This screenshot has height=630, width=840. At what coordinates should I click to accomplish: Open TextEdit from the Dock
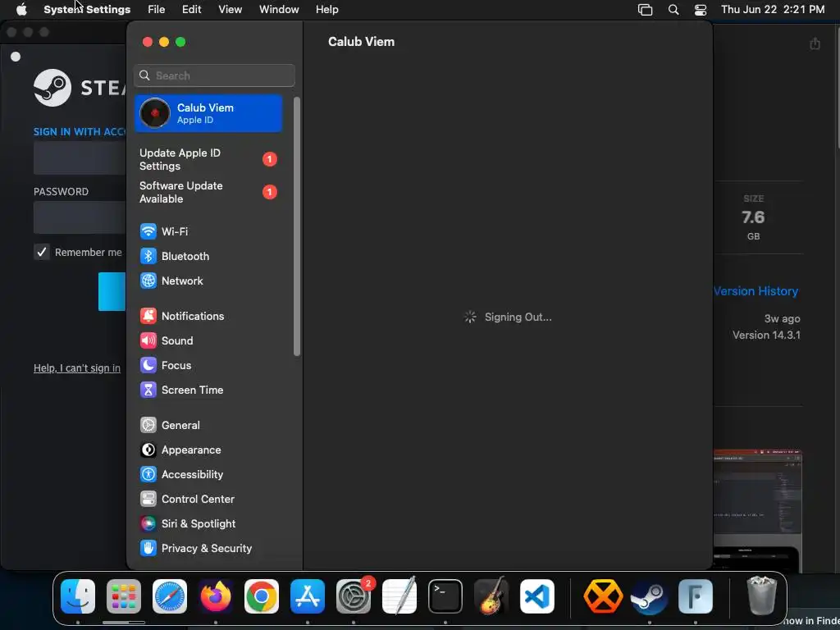[399, 596]
